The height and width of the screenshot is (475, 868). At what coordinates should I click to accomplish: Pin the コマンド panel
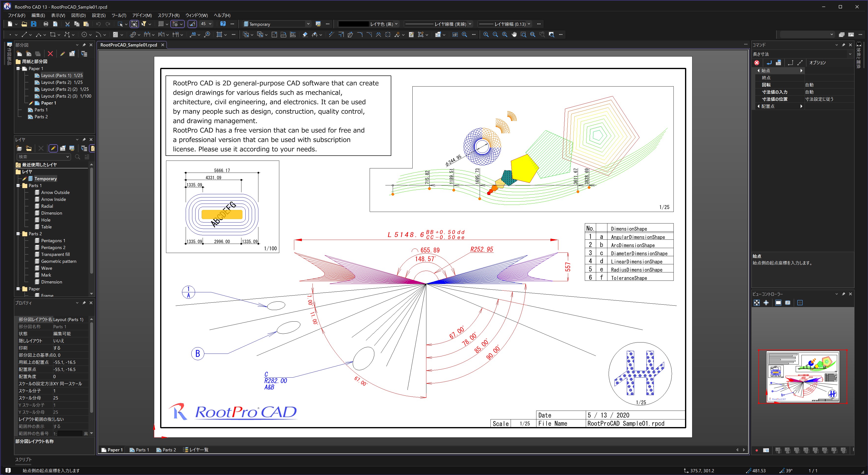(x=843, y=45)
